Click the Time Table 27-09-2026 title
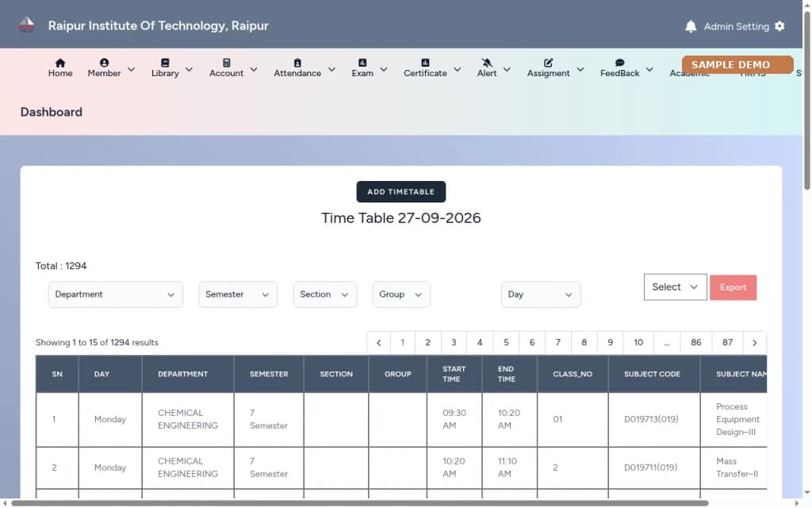This screenshot has height=508, width=812. pos(400,218)
